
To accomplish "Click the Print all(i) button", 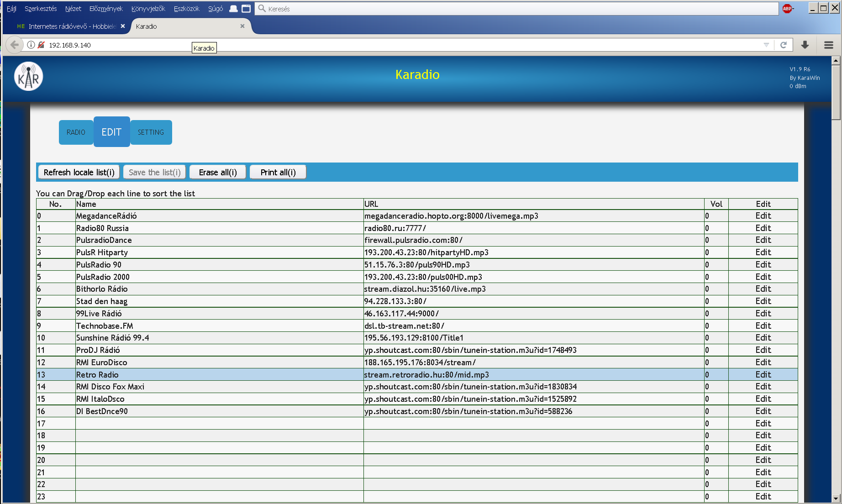I will 278,172.
